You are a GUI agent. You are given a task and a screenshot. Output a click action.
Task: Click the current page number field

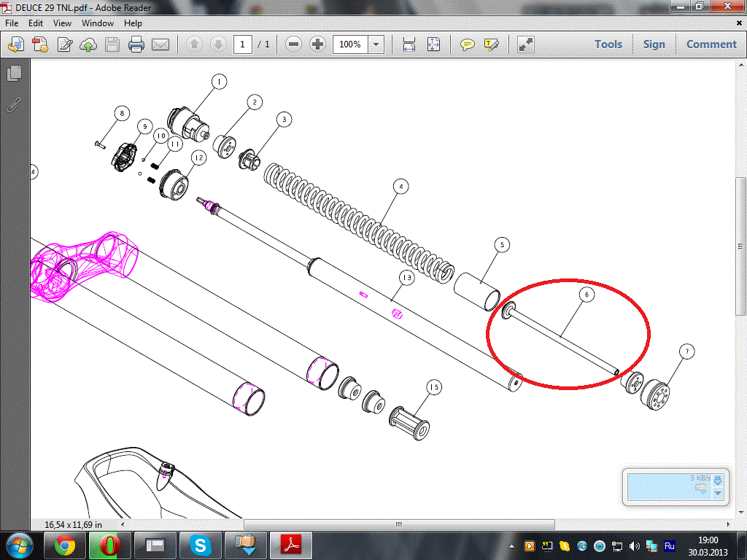point(243,44)
